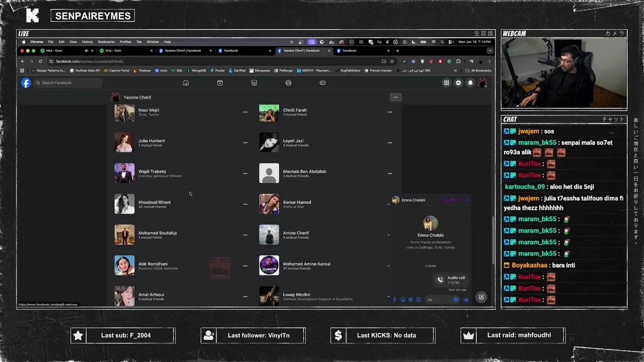Open the Marketplace icon
The image size is (644, 362).
point(254,83)
